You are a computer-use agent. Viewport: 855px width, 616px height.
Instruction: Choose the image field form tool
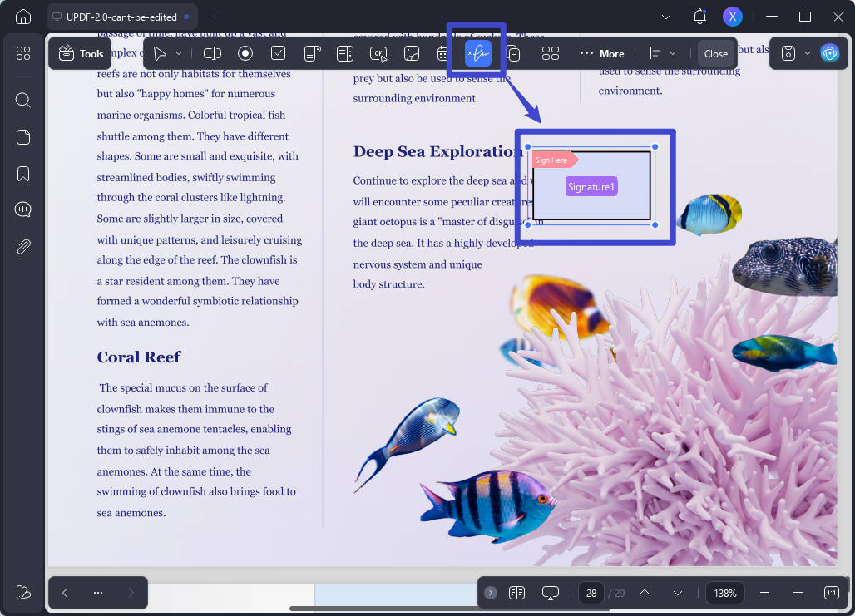coord(412,53)
